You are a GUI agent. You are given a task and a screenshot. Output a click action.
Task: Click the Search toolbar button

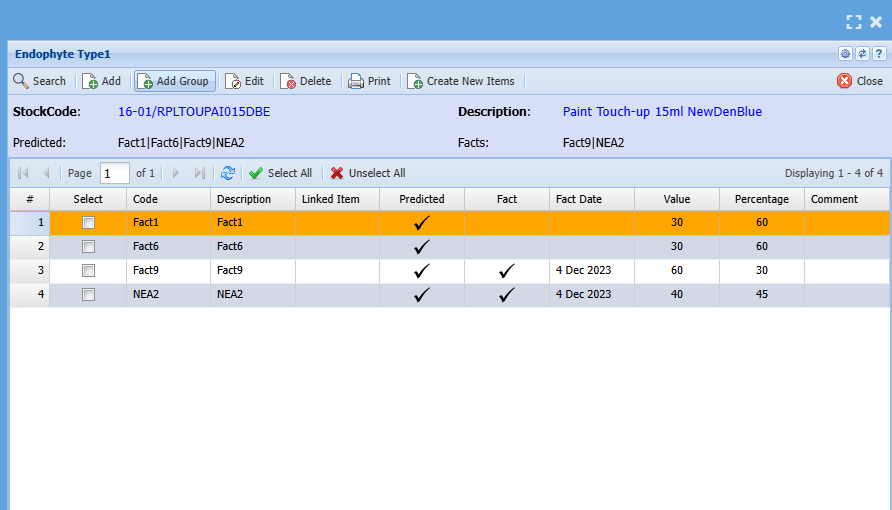(39, 81)
